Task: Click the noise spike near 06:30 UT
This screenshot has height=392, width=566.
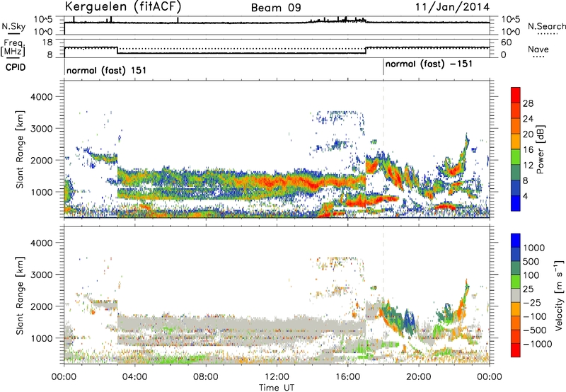Action: pyautogui.click(x=178, y=20)
